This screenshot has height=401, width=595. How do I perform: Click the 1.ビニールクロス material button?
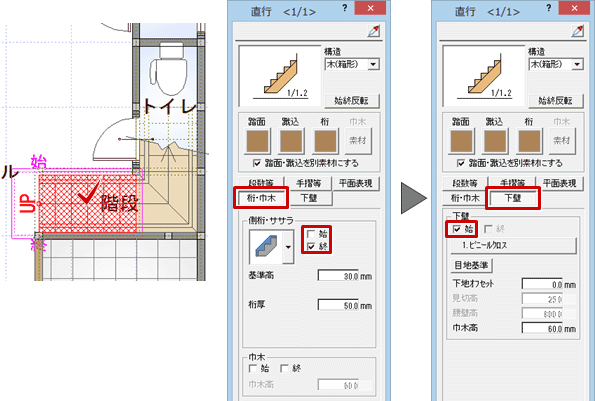pos(513,245)
